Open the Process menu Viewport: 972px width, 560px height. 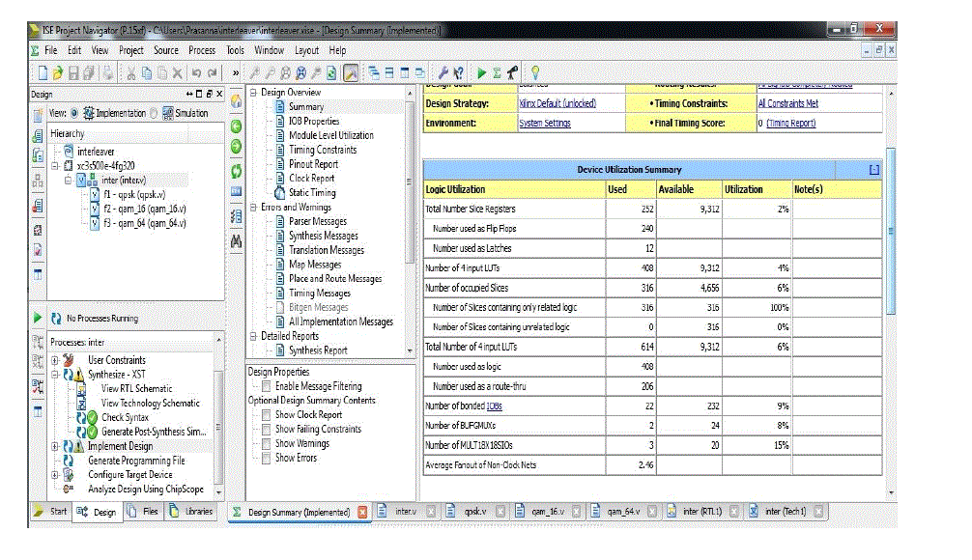pos(201,50)
